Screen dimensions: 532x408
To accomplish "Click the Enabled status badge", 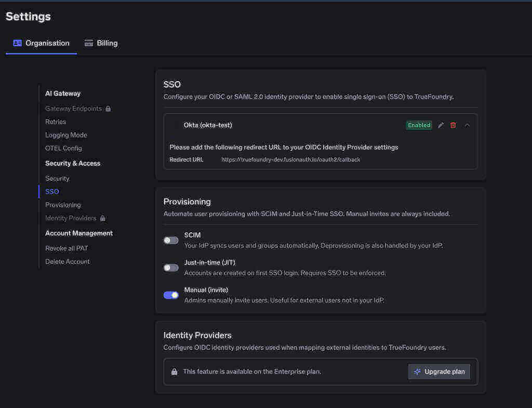I will pos(419,125).
